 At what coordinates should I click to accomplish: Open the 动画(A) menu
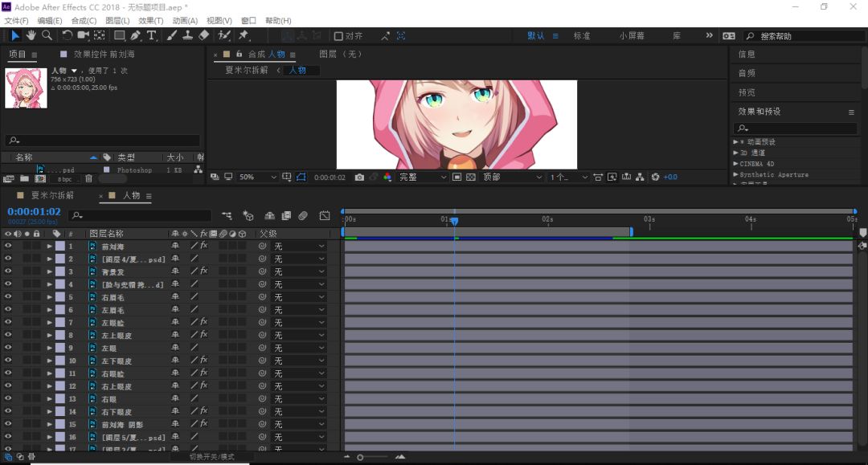click(x=185, y=20)
